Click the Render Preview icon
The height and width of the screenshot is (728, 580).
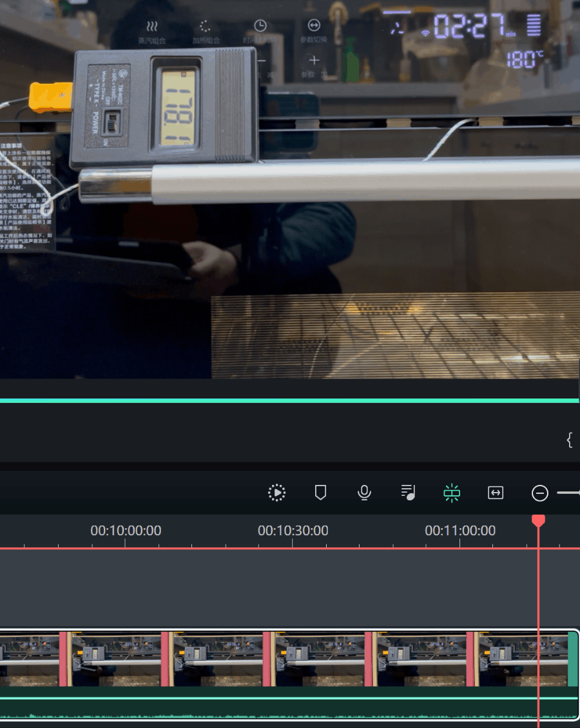coord(276,493)
